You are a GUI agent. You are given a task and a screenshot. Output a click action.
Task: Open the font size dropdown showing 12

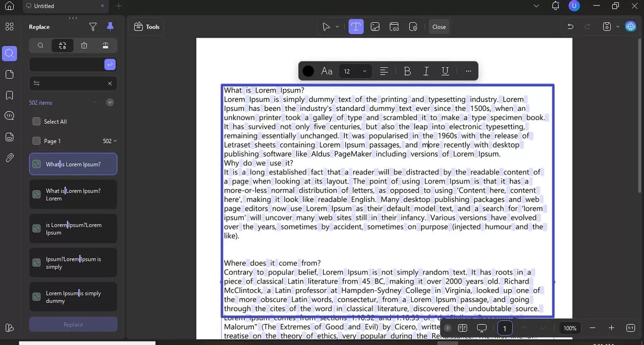tap(355, 71)
